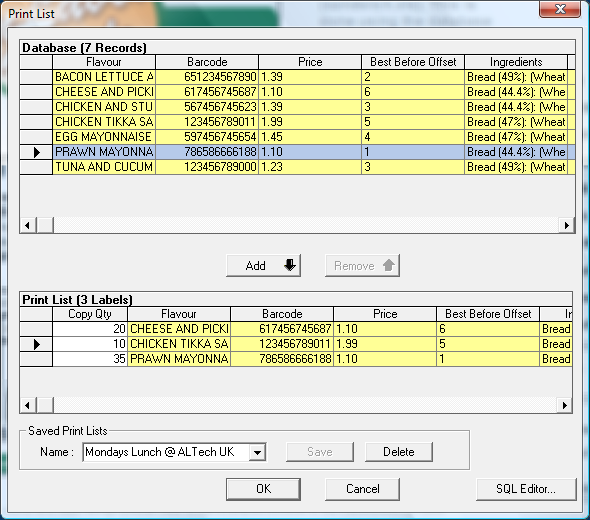Click barcode 567456745623 cell
590x520 pixels.
point(207,107)
